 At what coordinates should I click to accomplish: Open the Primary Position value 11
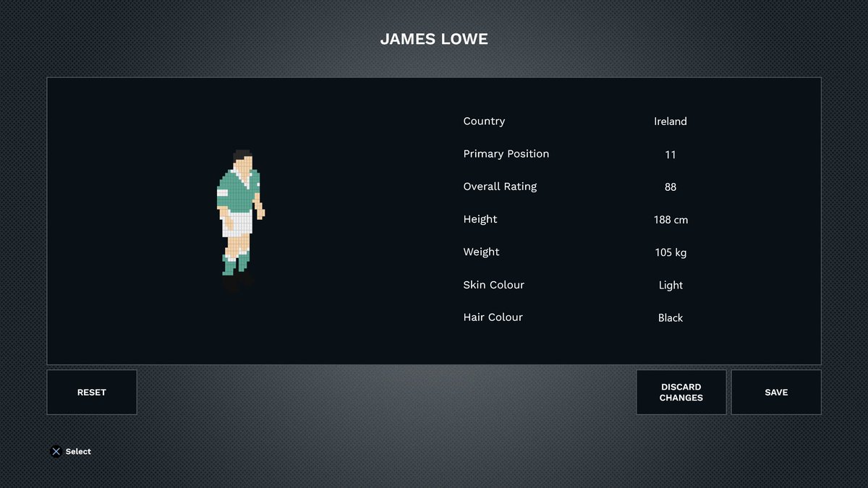point(670,154)
